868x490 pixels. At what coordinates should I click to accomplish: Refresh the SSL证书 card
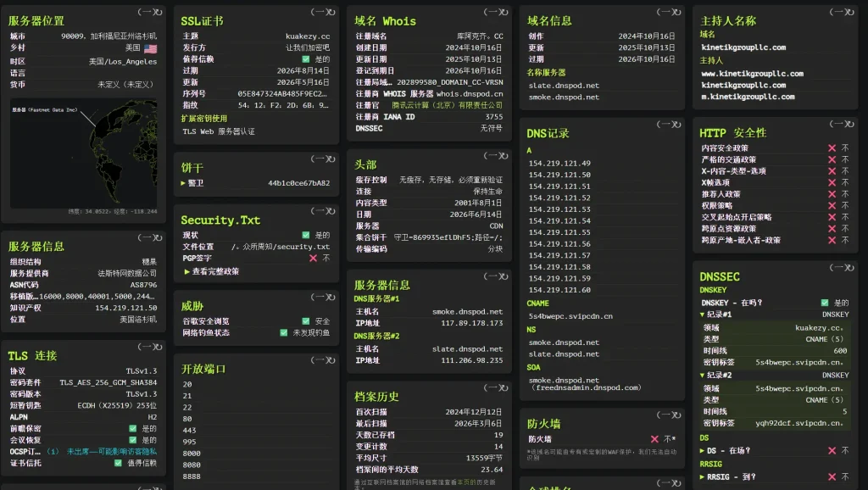point(331,12)
